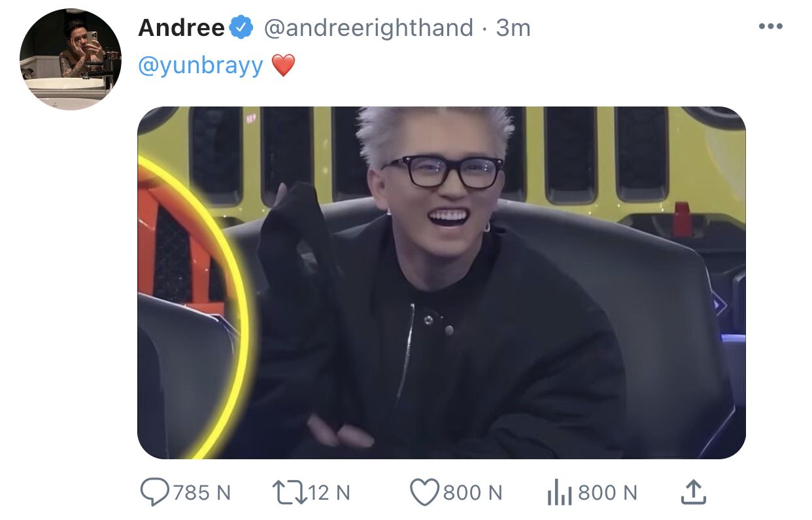Open the @andreerighthand handle link
This screenshot has width=812, height=520.
pos(368,28)
